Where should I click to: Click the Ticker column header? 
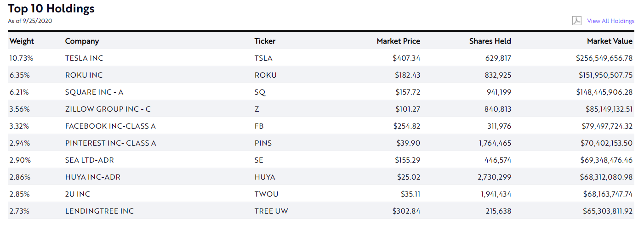coord(265,41)
